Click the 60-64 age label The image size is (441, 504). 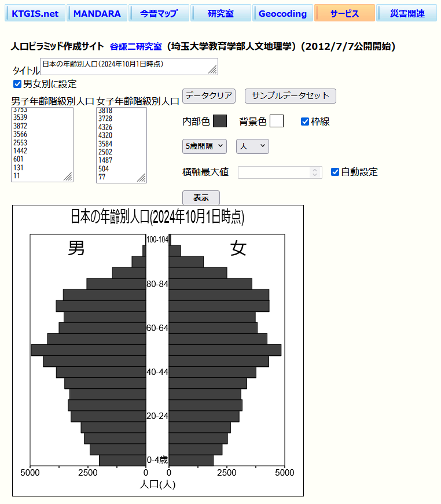pyautogui.click(x=157, y=328)
